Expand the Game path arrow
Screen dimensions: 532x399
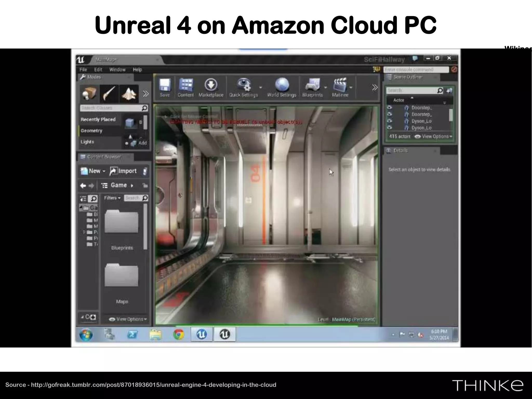pyautogui.click(x=132, y=185)
